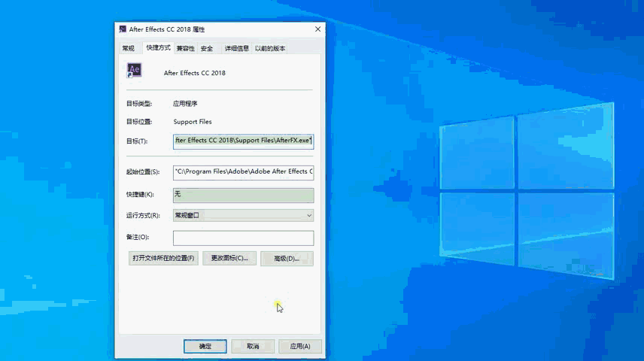Click 打开文件所在的位置(F) button
Image resolution: width=644 pixels, height=361 pixels.
point(163,258)
